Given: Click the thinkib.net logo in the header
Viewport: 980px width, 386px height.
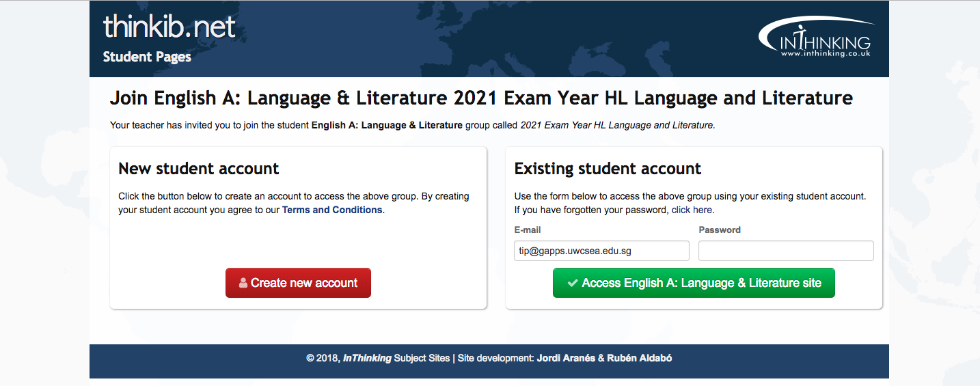Looking at the screenshot, I should pos(169,27).
